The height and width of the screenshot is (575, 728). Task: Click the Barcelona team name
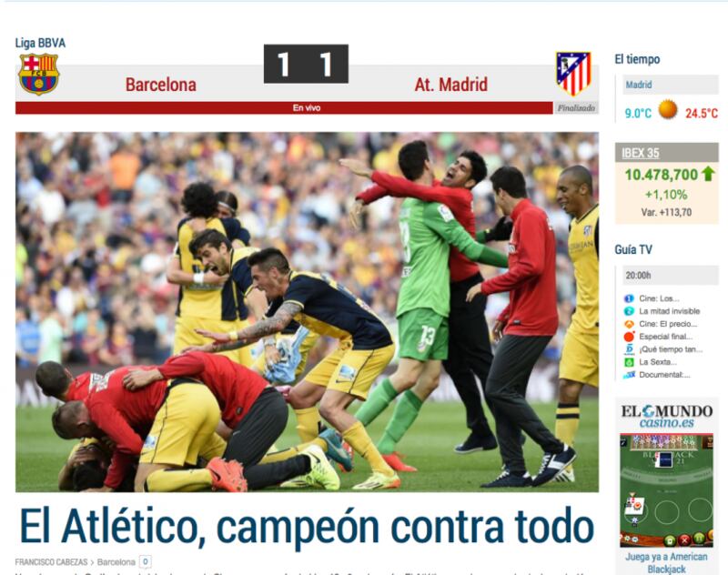(x=161, y=85)
